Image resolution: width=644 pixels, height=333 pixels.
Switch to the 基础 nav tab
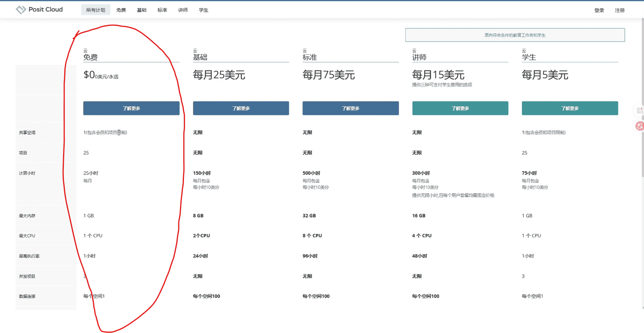pos(142,10)
